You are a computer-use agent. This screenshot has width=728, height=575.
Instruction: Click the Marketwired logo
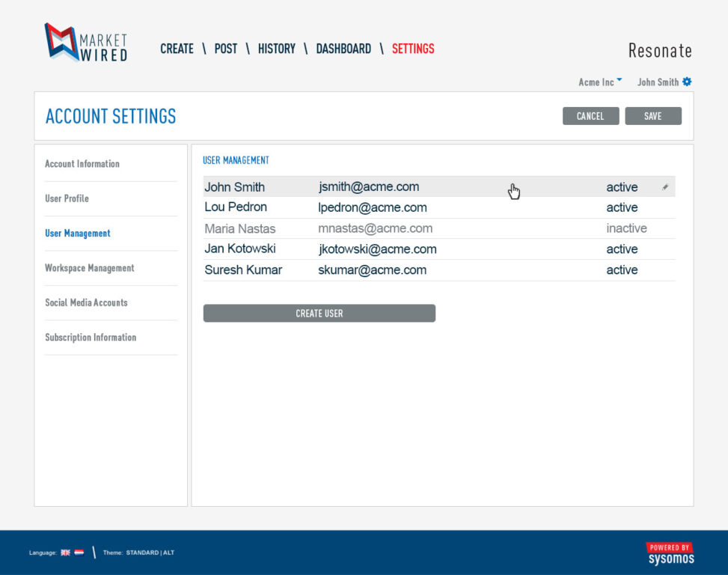[x=85, y=43]
